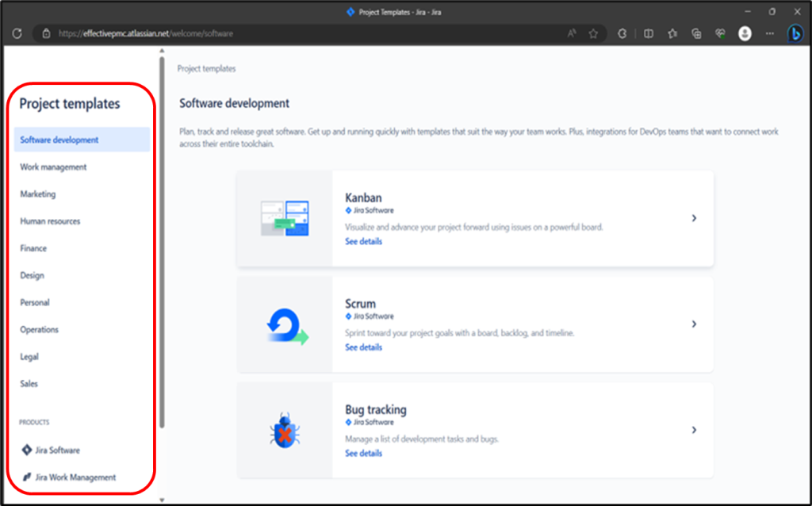
Task: Click the Jira Work Management icon in sidebar
Action: click(27, 477)
